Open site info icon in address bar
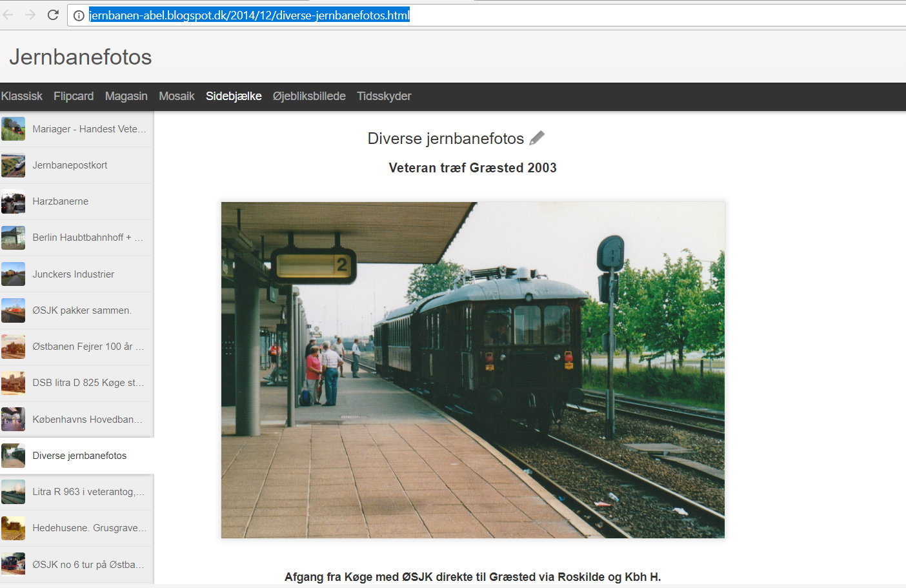 tap(79, 15)
